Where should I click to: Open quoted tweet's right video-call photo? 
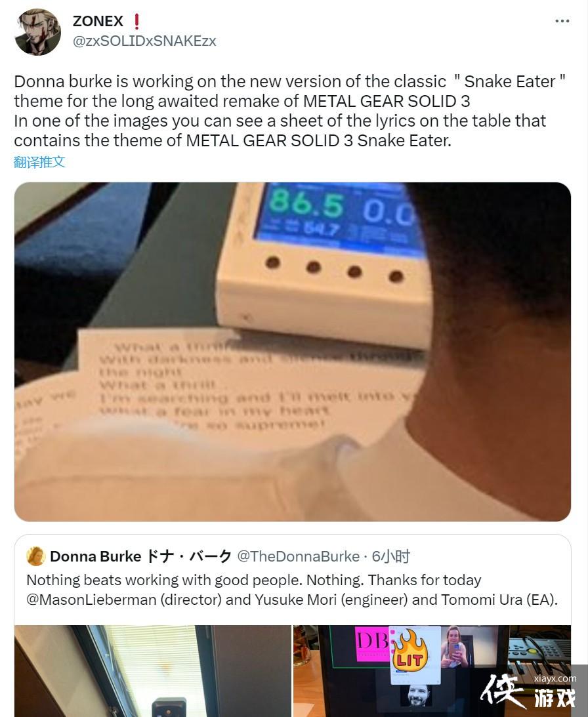tap(432, 671)
